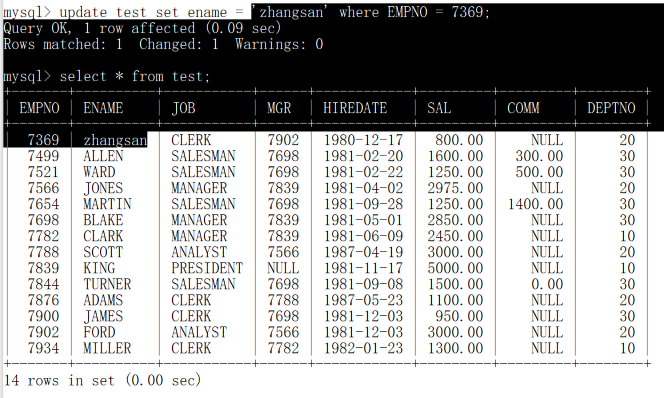Screen dimensions: 664x398
Task: Click the commission value 0.00
Action: point(547,284)
